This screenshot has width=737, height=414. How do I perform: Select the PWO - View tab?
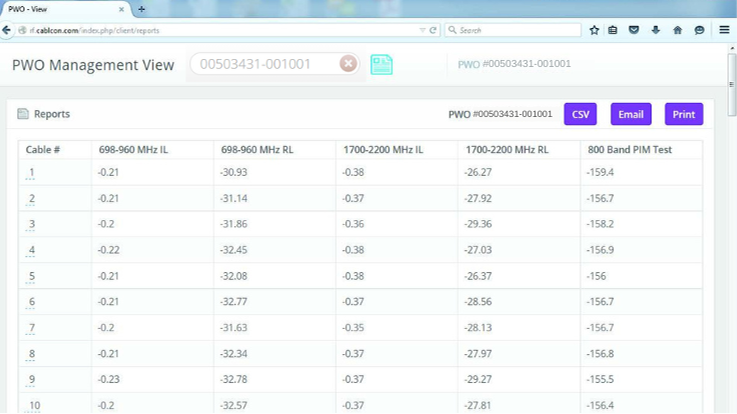60,9
